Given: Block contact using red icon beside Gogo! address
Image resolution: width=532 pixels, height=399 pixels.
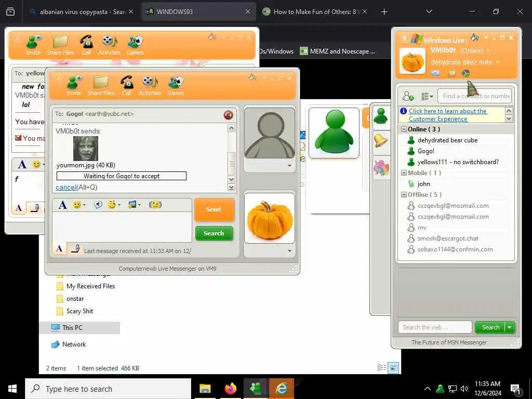Looking at the screenshot, I should [229, 115].
